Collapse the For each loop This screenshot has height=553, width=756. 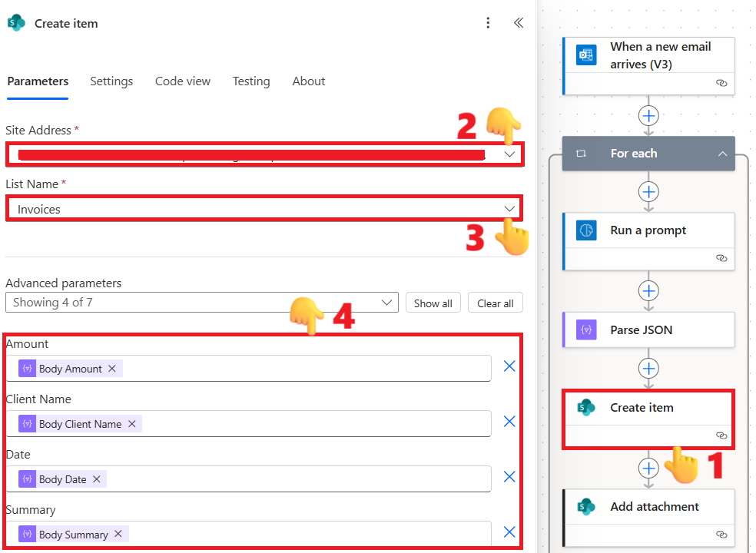722,154
